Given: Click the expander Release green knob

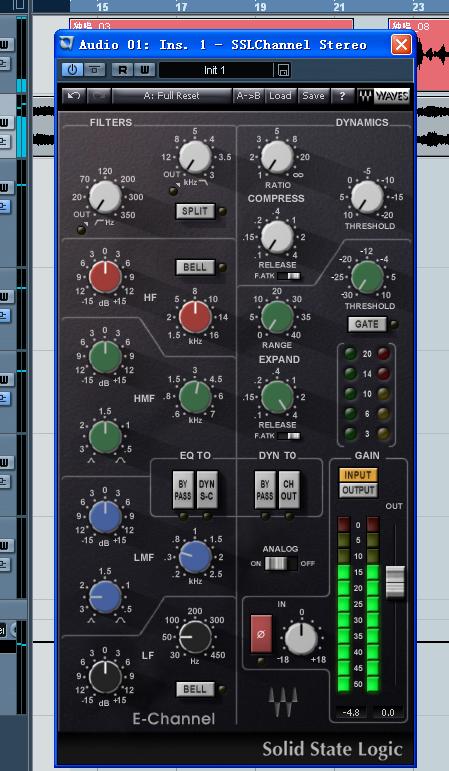Looking at the screenshot, I should point(277,396).
